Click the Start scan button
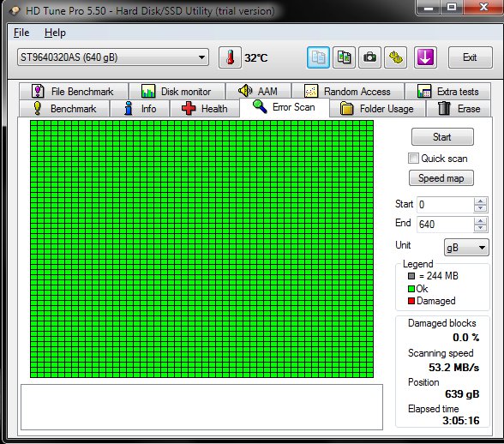This screenshot has height=444, width=504. click(442, 137)
